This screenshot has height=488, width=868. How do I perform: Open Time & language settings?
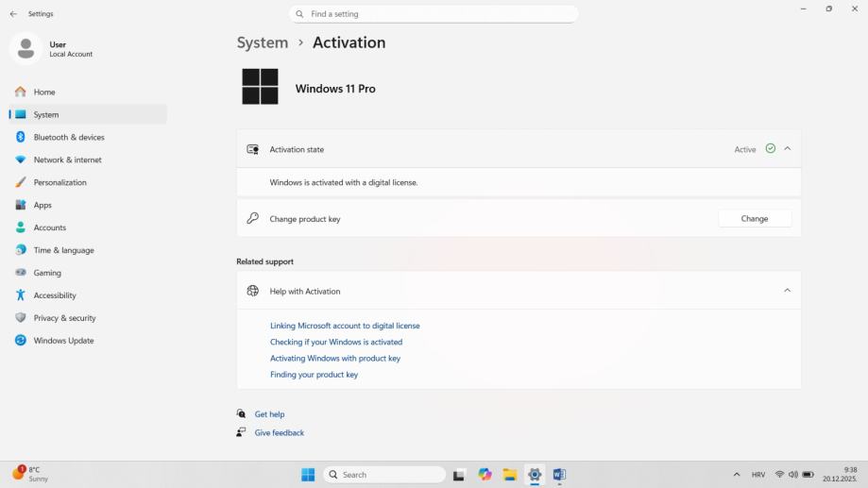63,250
